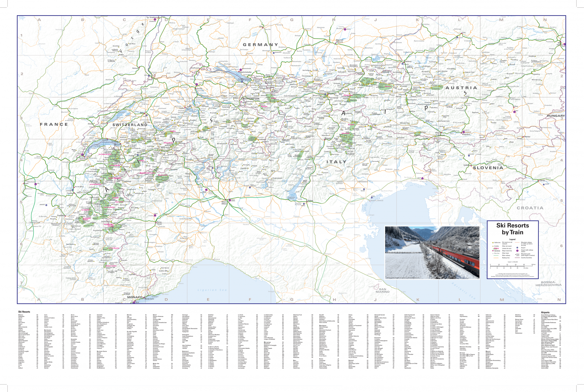Click the Lyon city label on the map
The height and width of the screenshot is (392, 584).
pos(27,183)
